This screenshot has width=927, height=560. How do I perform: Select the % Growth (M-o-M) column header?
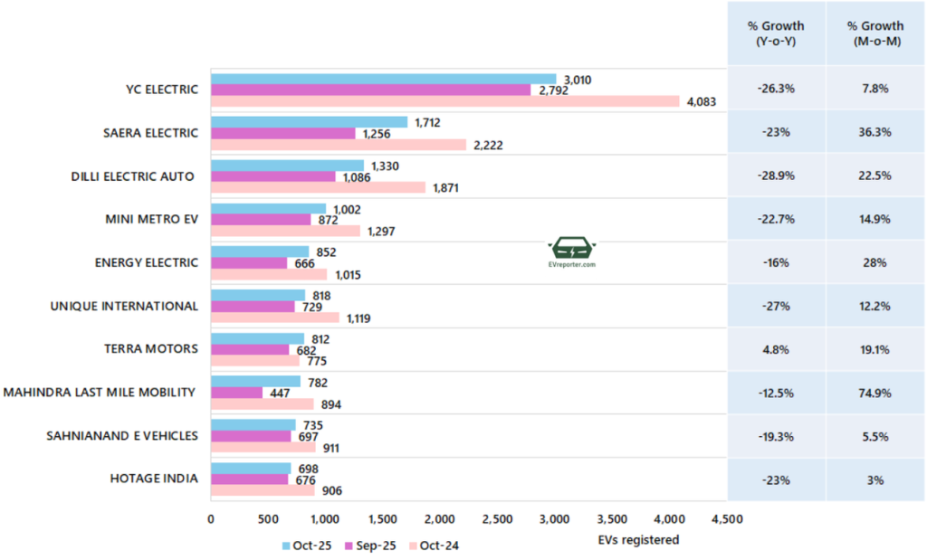coord(874,33)
